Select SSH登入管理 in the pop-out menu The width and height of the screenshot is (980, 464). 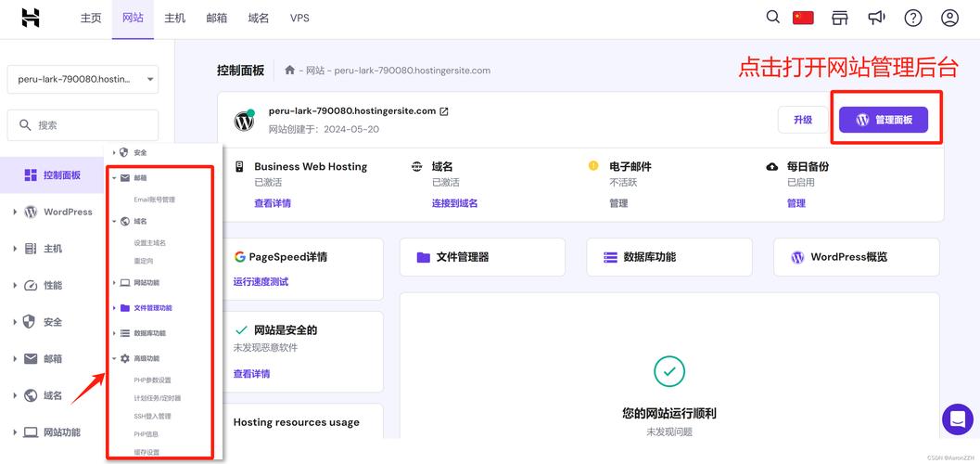point(152,416)
